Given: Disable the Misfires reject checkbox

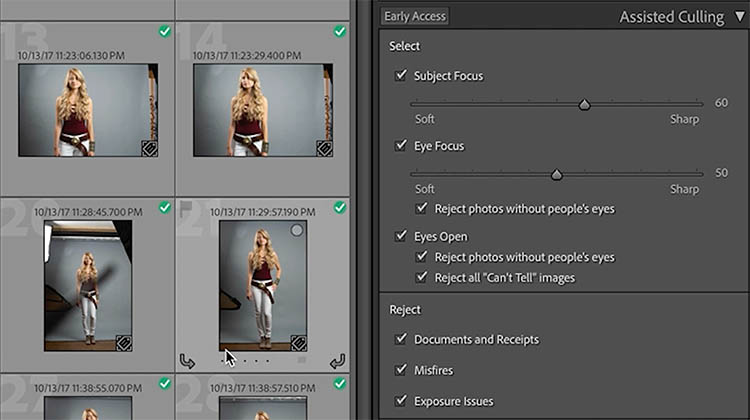Looking at the screenshot, I should (x=401, y=370).
